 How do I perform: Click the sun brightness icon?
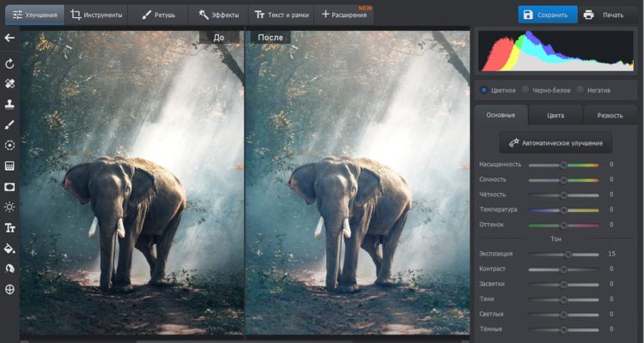click(9, 207)
